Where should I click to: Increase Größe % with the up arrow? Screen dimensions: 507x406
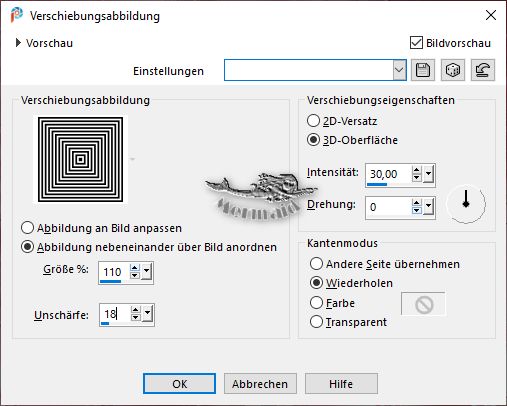pos(134,268)
